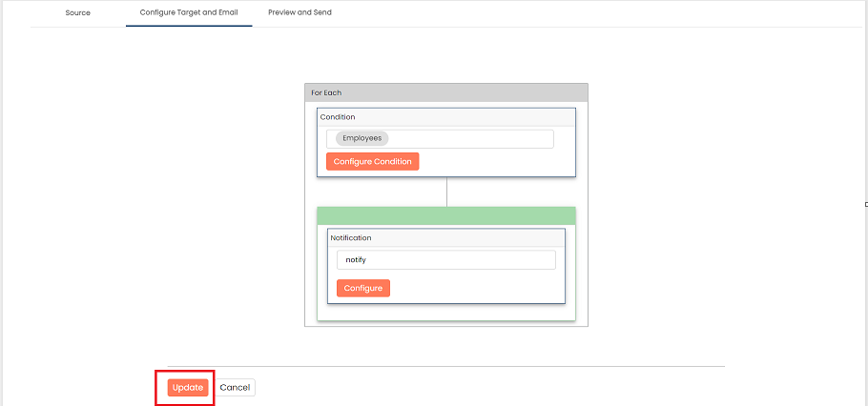Focus the empty area beside Employees chip
The height and width of the screenshot is (406, 868).
[x=470, y=139]
